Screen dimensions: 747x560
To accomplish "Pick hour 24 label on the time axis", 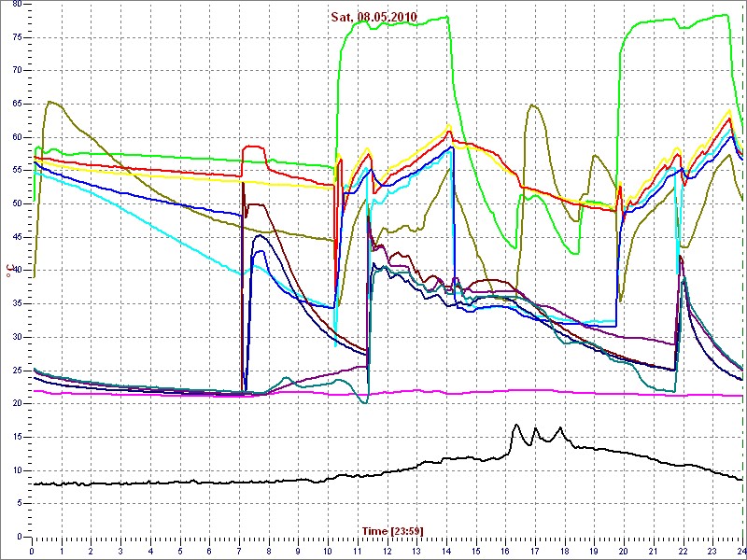I will pyautogui.click(x=741, y=552).
